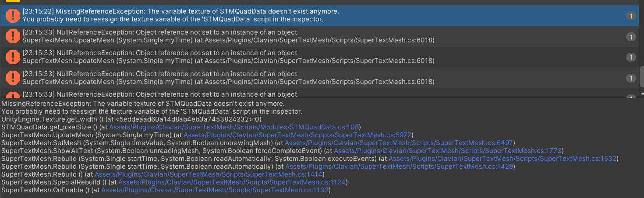Open SuperTextMesh.cs:1124 SpecialRebuild link

232,182
